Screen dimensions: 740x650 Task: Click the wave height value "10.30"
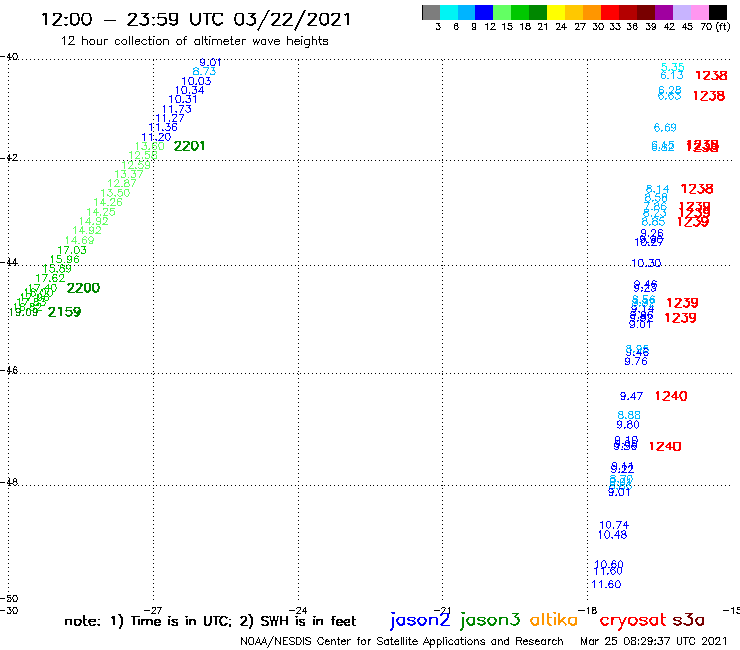(646, 263)
